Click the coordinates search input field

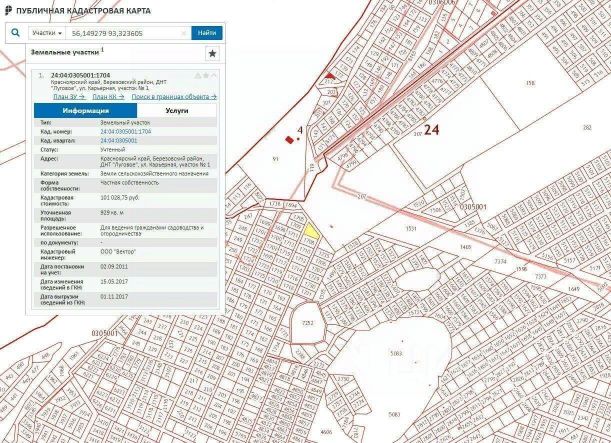pos(122,33)
